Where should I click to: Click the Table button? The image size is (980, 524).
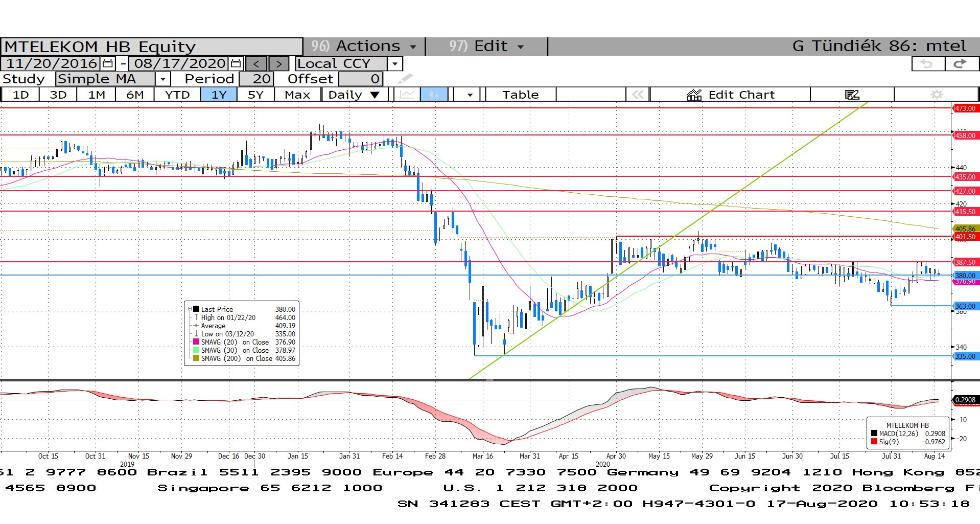520,95
